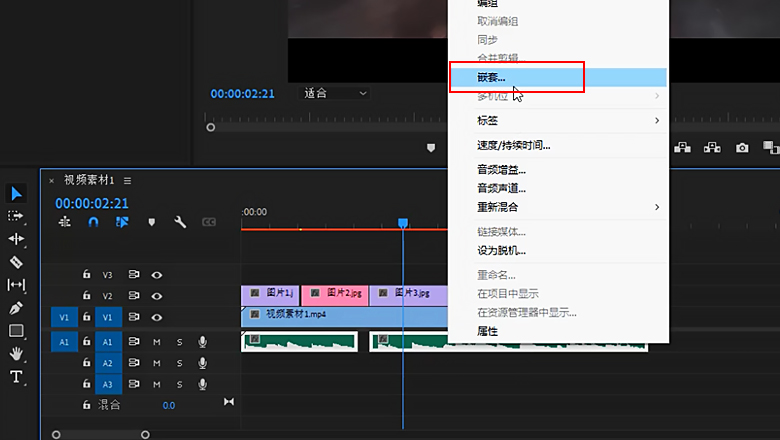Open the 视频素材1 sequence panel menu

click(x=127, y=180)
